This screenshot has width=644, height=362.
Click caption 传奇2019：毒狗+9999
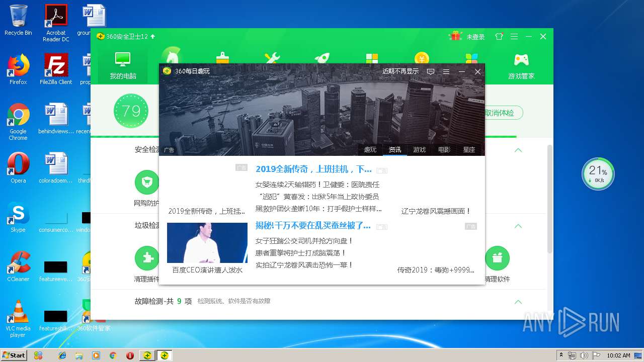coord(436,270)
